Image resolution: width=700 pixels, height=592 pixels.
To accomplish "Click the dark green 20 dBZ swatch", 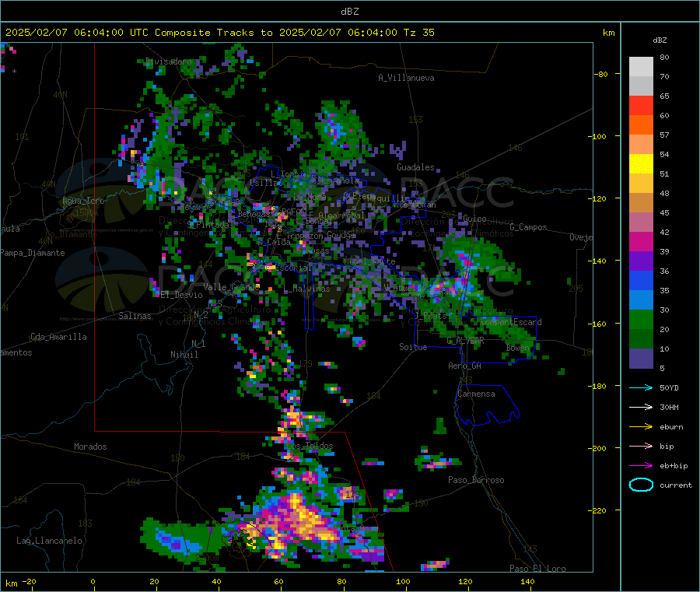I will (x=641, y=338).
